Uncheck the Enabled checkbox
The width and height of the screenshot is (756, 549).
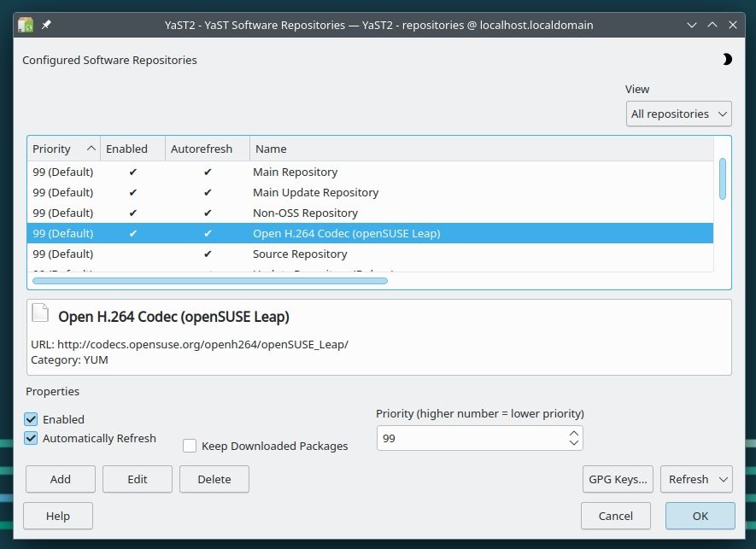click(x=32, y=419)
